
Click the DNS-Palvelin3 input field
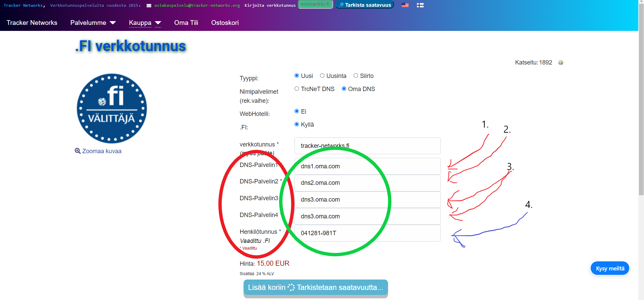tap(367, 200)
